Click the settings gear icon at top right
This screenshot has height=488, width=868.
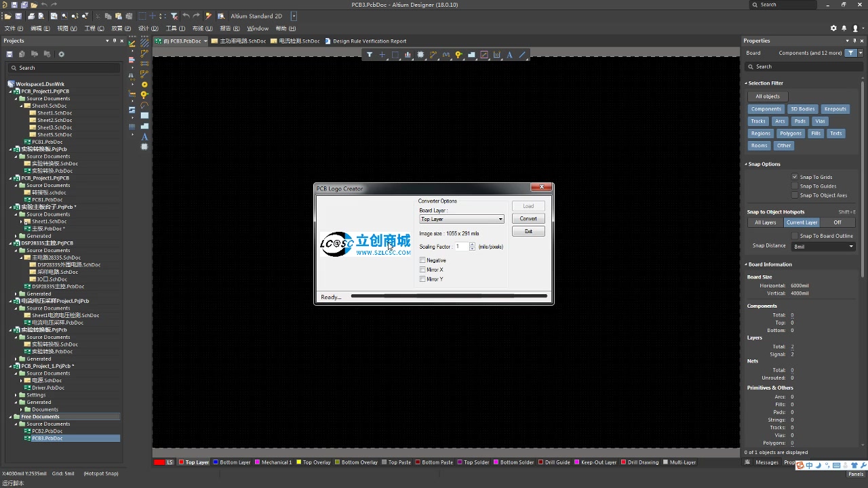[x=833, y=28]
